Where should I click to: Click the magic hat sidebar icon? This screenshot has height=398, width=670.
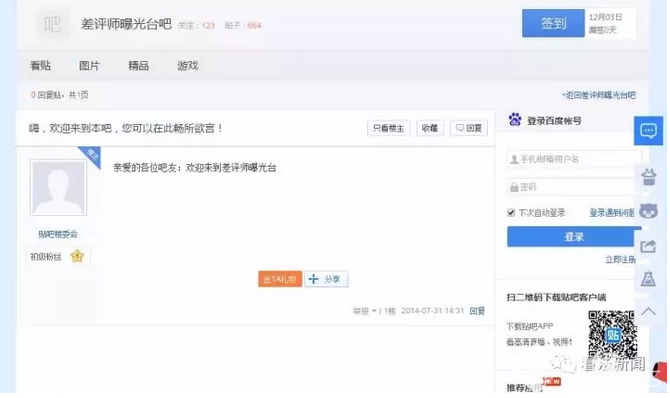(649, 177)
